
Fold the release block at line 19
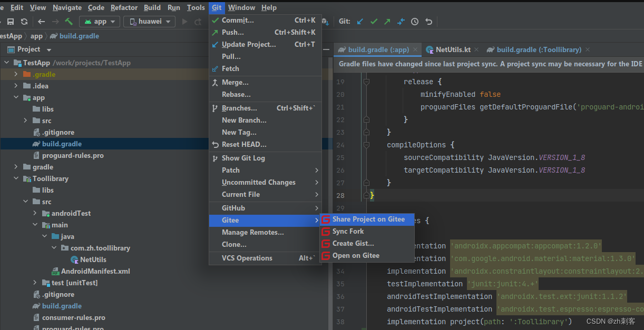coord(366,82)
